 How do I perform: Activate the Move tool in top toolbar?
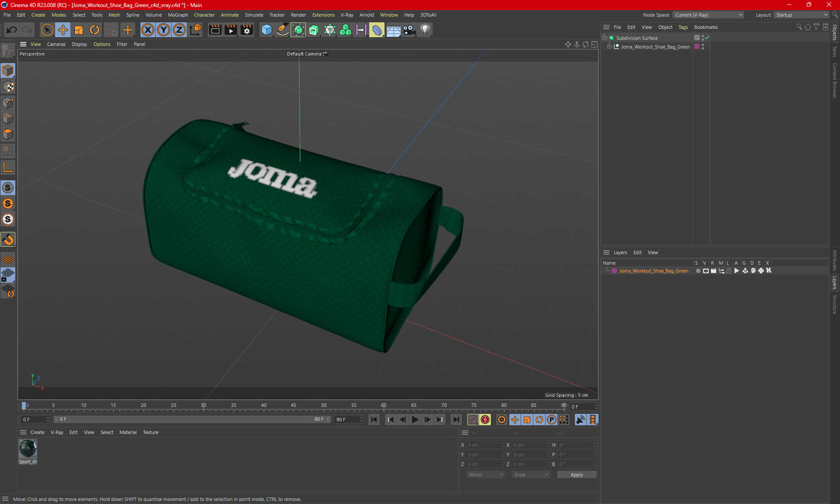63,30
